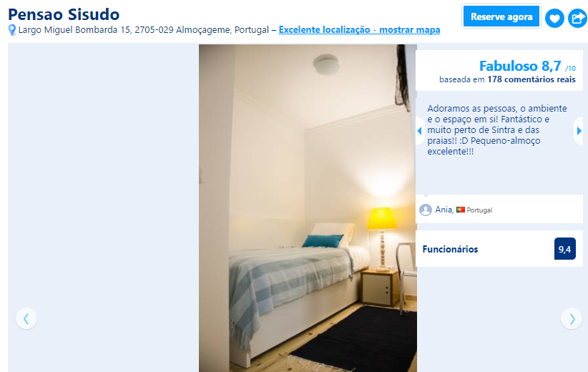Click the blue map pin icon

pos(12,30)
